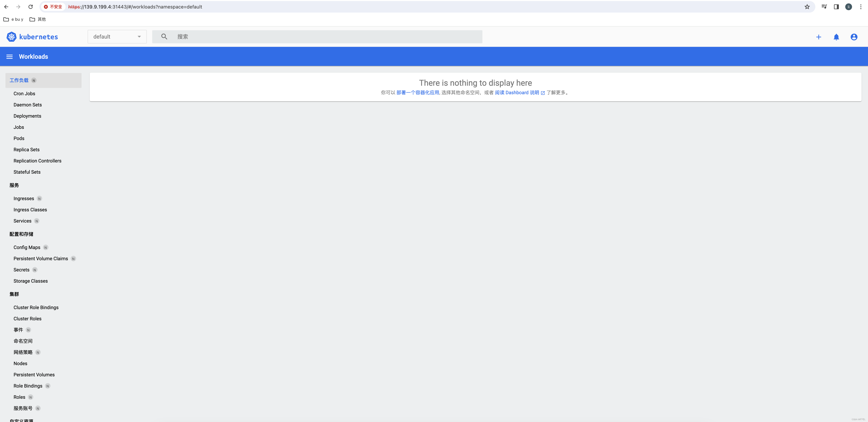Click the red not-secure warning icon
Viewport: 868px width, 422px height.
tap(46, 7)
